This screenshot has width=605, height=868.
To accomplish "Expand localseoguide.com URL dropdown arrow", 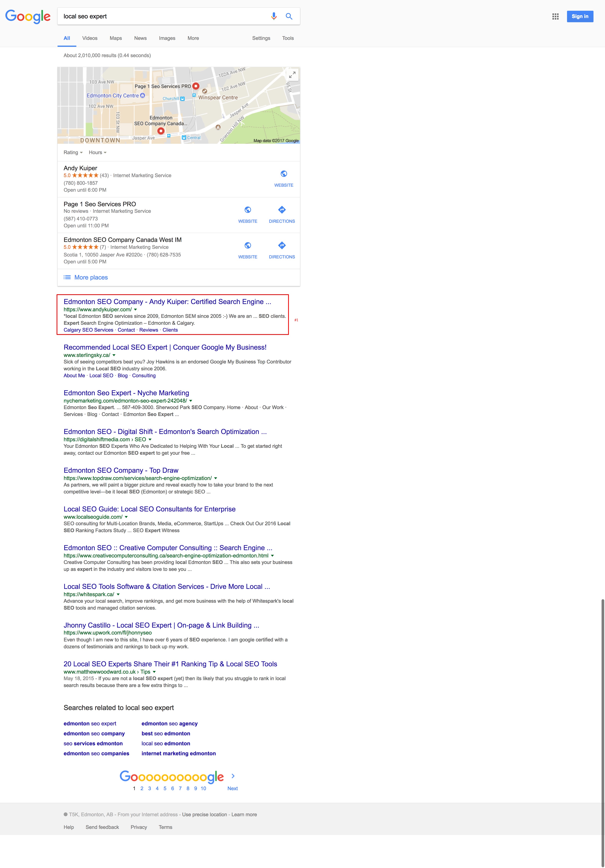I will click(x=126, y=517).
